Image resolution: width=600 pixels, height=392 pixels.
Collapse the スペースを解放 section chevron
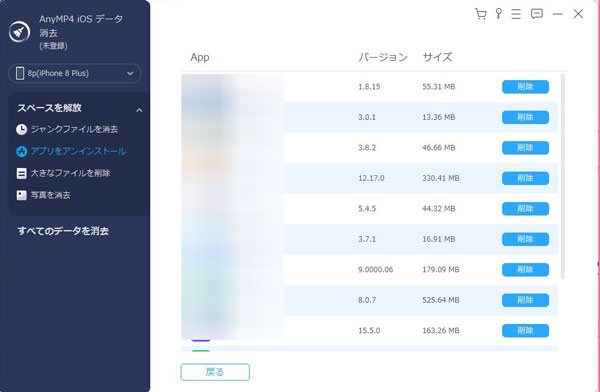(139, 110)
